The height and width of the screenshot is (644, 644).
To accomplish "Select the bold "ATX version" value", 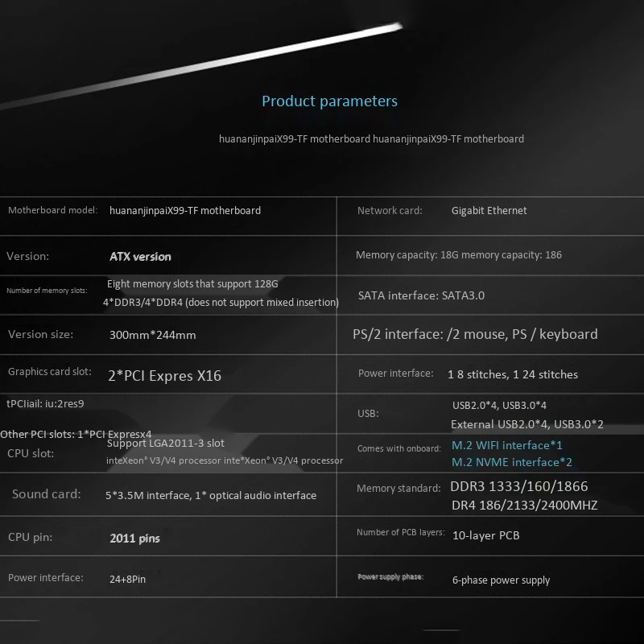I will coord(140,257).
